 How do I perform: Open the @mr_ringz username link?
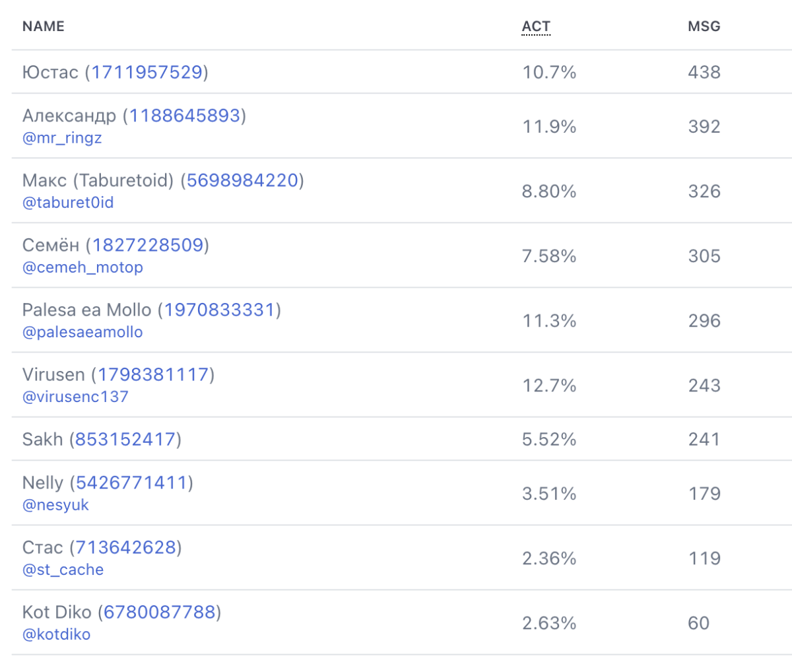point(62,138)
